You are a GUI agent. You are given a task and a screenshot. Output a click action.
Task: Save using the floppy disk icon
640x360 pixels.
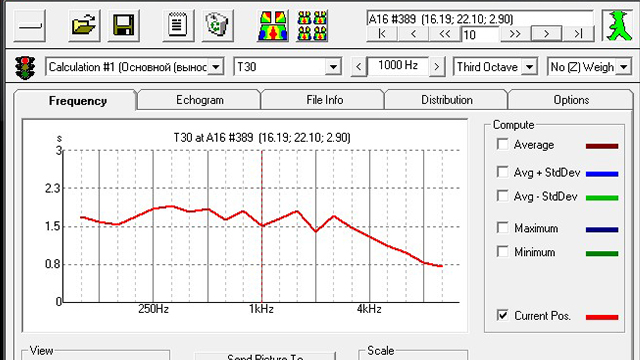pos(124,25)
